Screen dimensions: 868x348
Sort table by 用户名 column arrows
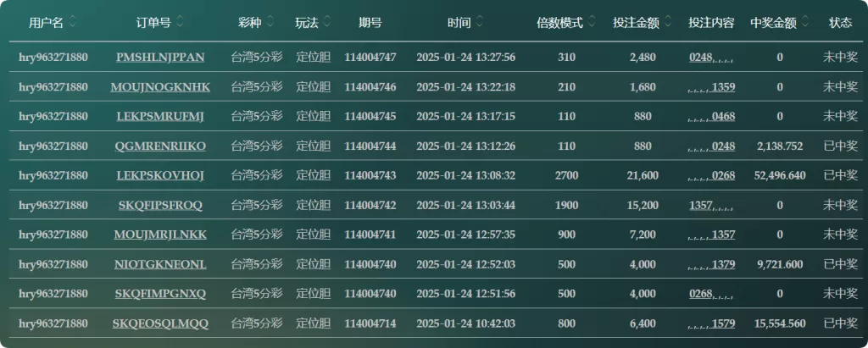coord(73,23)
